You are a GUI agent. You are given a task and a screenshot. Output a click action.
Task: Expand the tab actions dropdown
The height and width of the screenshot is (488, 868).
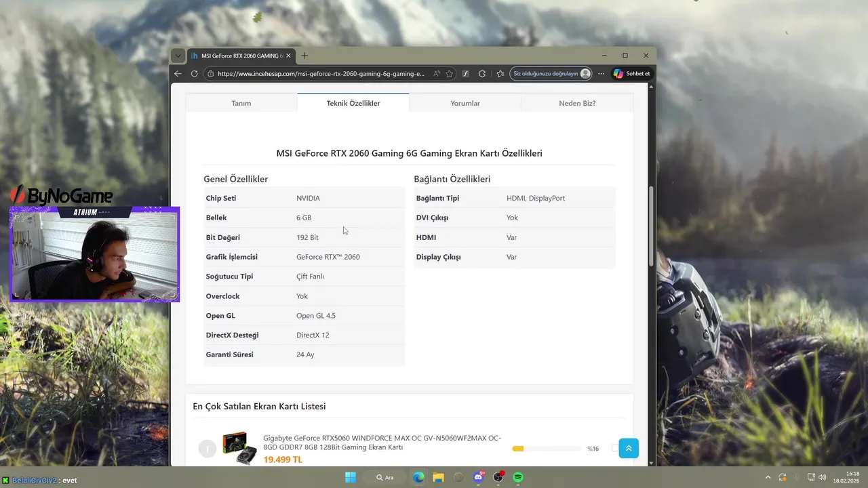click(x=178, y=56)
